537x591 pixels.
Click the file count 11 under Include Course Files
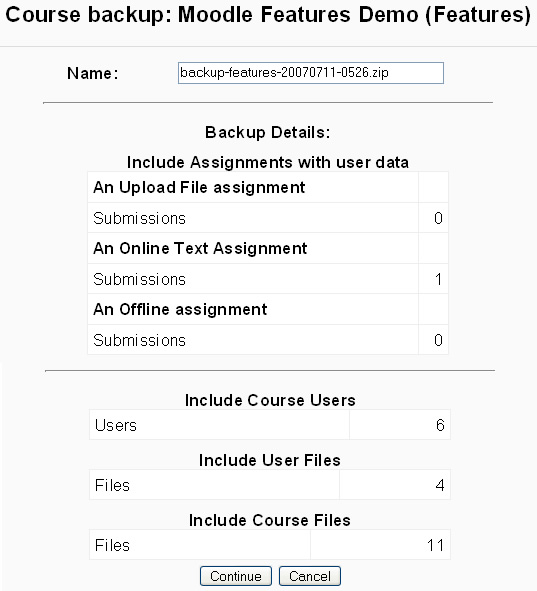point(436,545)
